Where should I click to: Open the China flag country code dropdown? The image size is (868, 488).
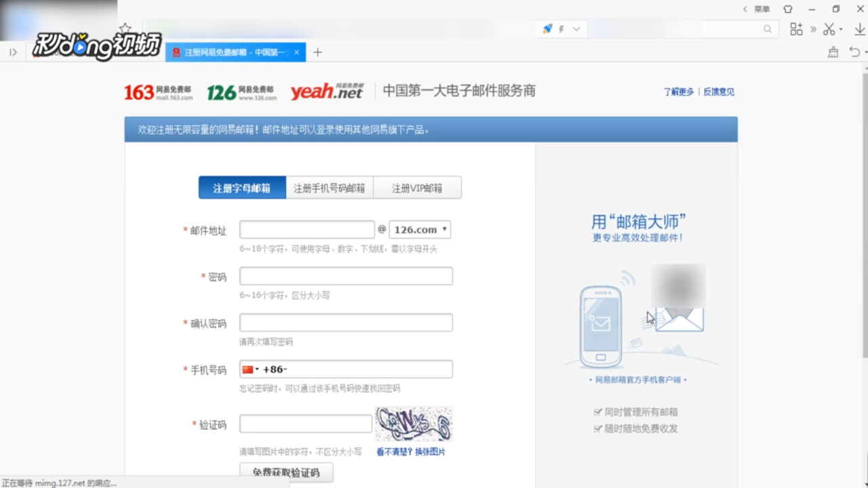[251, 369]
